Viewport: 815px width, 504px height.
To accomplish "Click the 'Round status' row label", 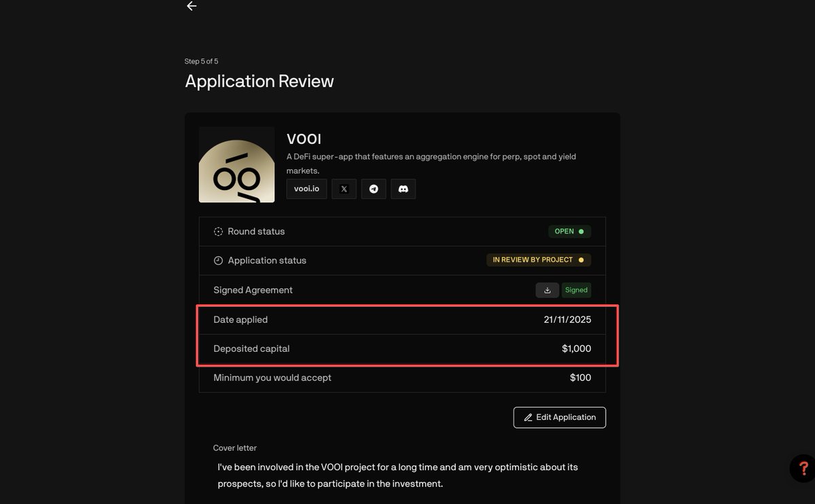I will [x=256, y=232].
